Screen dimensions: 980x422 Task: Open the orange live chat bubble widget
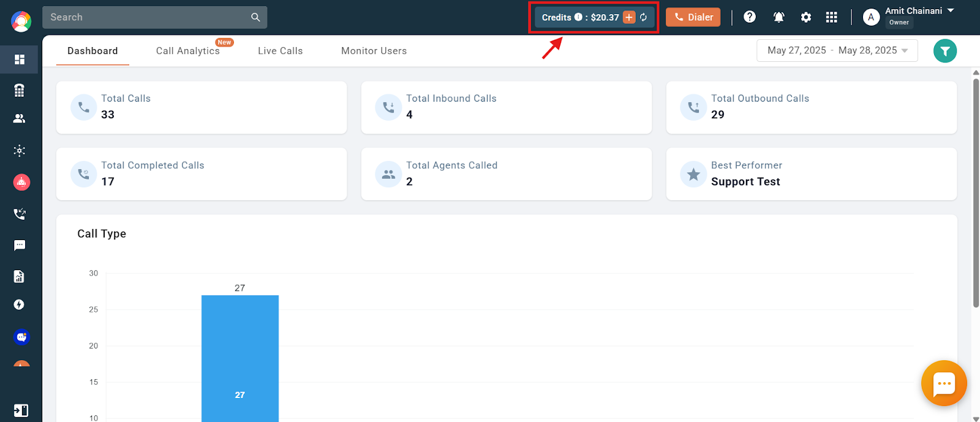click(x=944, y=383)
